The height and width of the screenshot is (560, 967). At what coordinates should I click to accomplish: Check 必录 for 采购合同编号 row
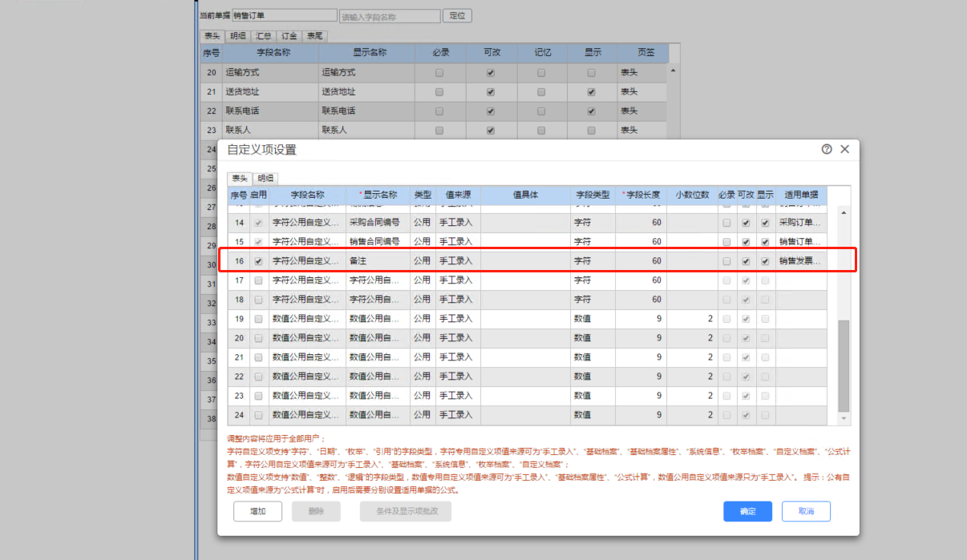tap(726, 223)
